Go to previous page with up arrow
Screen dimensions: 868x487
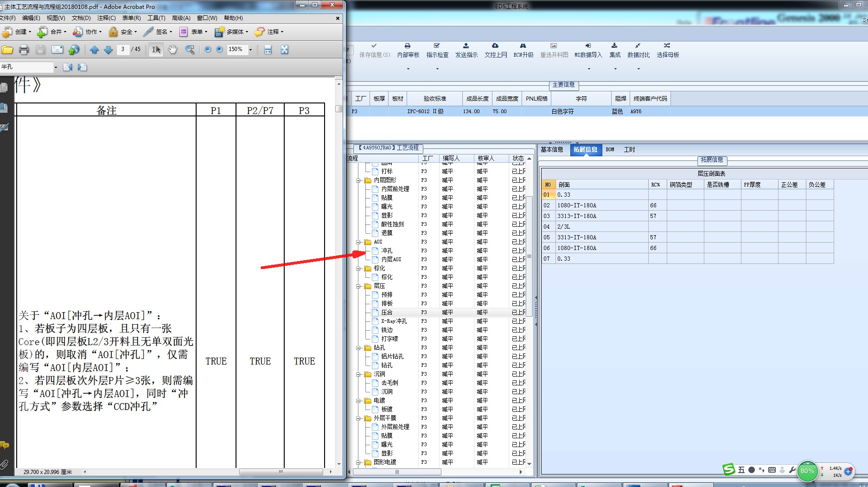95,50
